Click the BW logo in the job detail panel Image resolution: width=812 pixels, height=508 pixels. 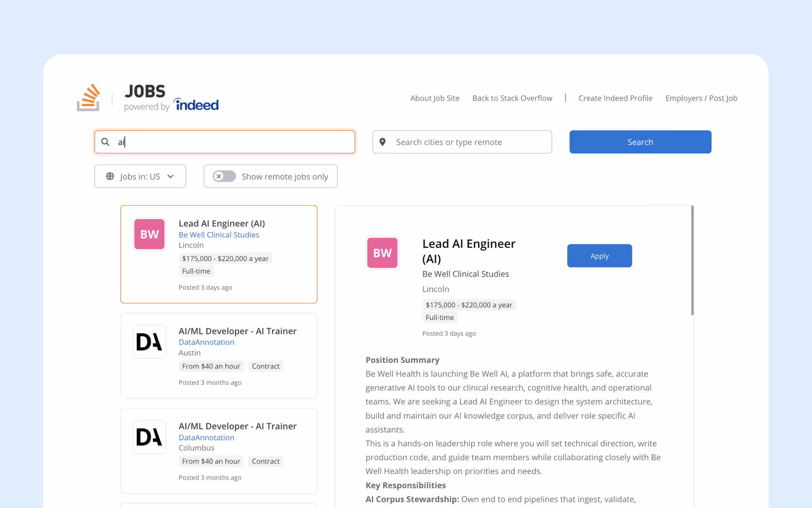click(x=382, y=253)
